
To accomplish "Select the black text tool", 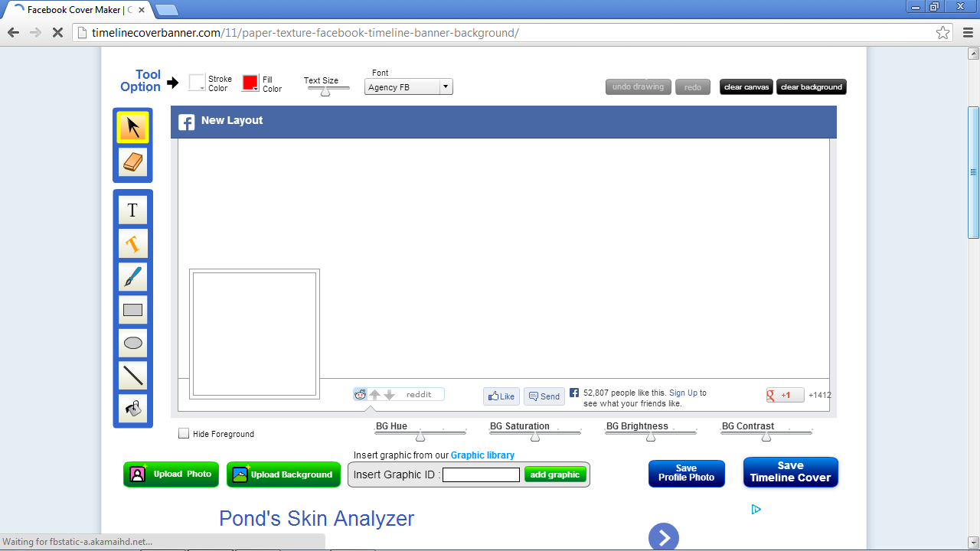I will click(x=132, y=210).
